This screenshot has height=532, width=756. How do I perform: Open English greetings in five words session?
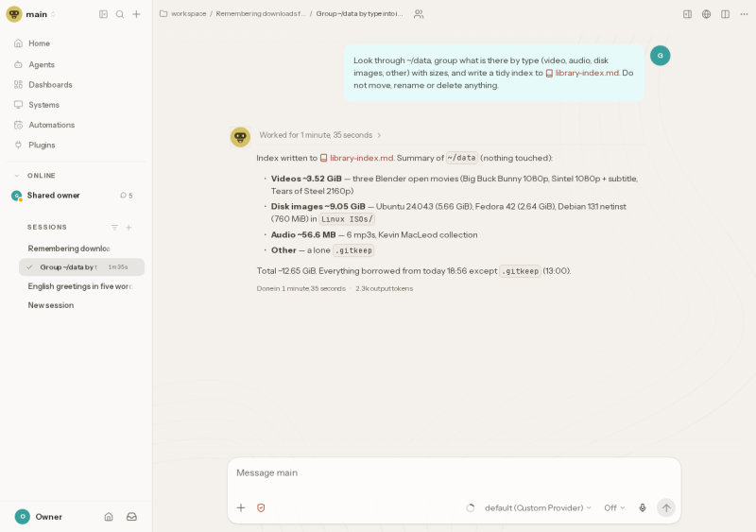[79, 286]
